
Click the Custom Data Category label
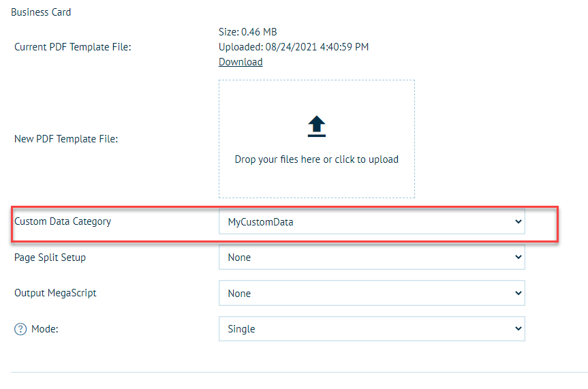[x=63, y=221]
